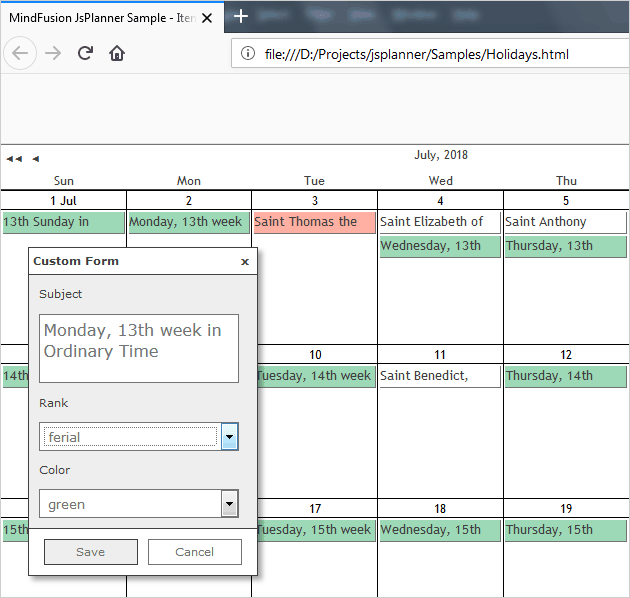Image resolution: width=630 pixels, height=598 pixels.
Task: Open the 'Saint Anthony' event
Action: point(566,222)
